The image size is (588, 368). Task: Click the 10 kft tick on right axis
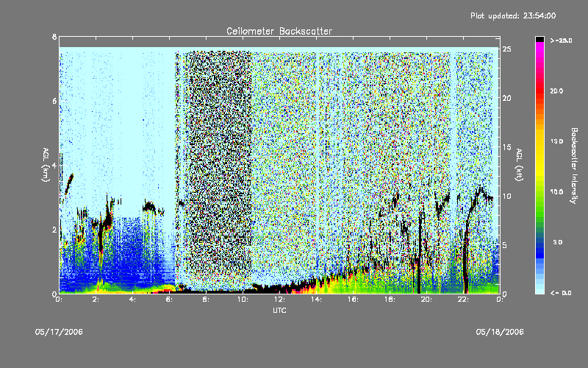pos(506,196)
